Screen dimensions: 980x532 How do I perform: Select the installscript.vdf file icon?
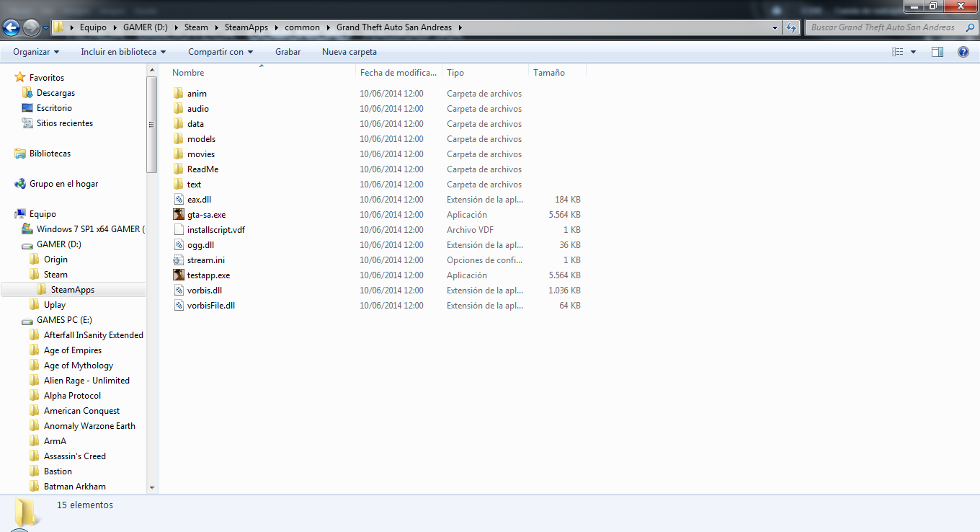[179, 230]
